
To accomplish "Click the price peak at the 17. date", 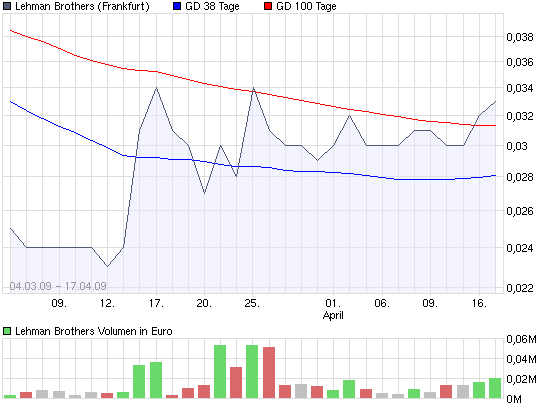I will 156,88.
